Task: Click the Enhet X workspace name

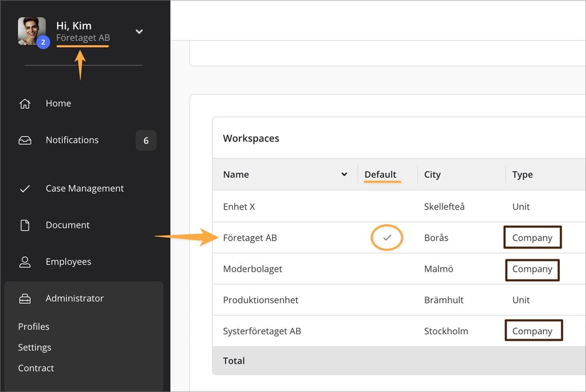Action: coord(239,207)
